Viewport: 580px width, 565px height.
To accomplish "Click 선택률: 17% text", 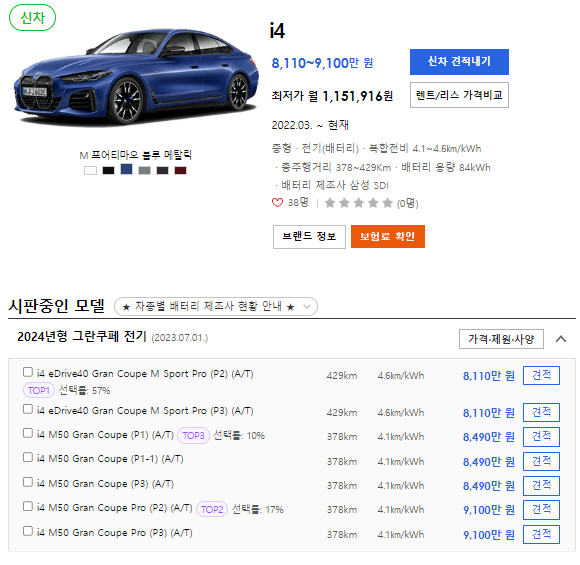I will [258, 509].
